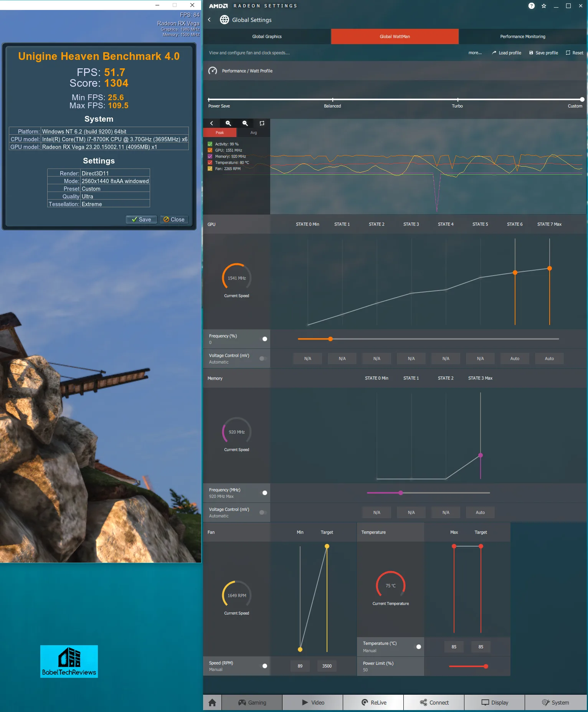Image resolution: width=588 pixels, height=712 pixels.
Task: Go back with the Global Settings arrow
Action: pos(209,20)
